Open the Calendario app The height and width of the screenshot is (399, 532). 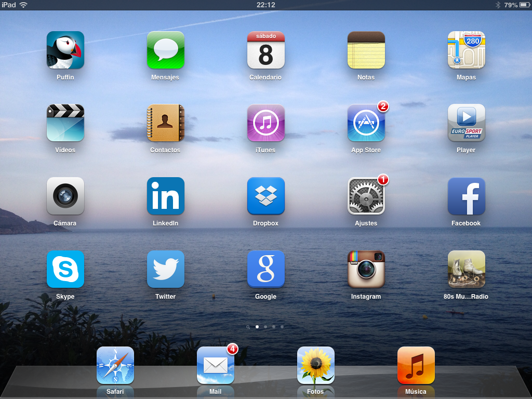pyautogui.click(x=265, y=50)
